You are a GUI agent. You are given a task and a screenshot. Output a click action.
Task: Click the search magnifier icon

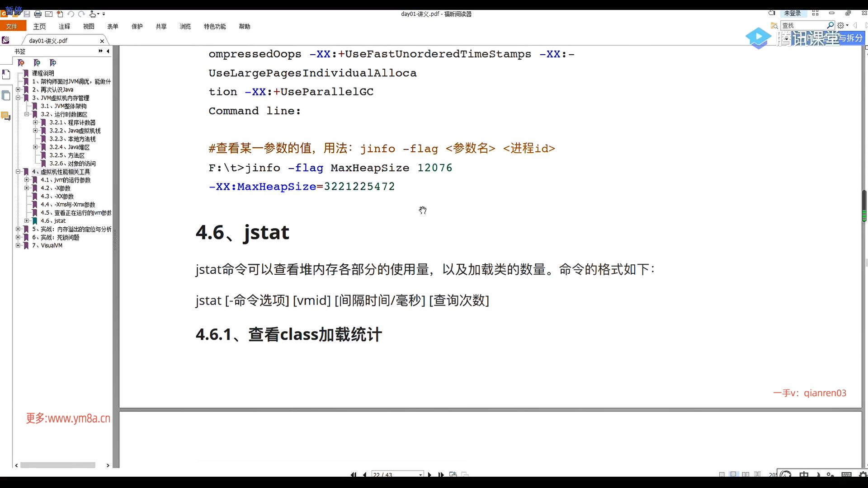[830, 26]
